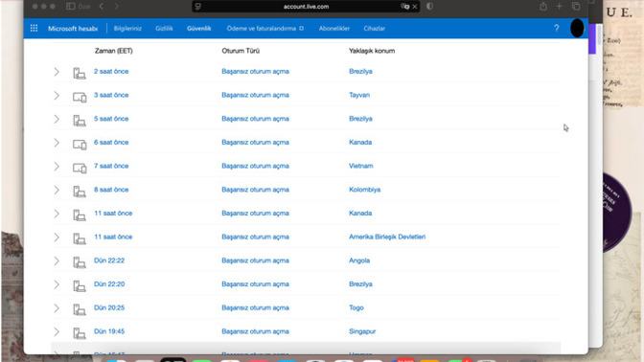This screenshot has width=644, height=362.
Task: Click the Dün 19:45 time text
Action: (x=109, y=331)
